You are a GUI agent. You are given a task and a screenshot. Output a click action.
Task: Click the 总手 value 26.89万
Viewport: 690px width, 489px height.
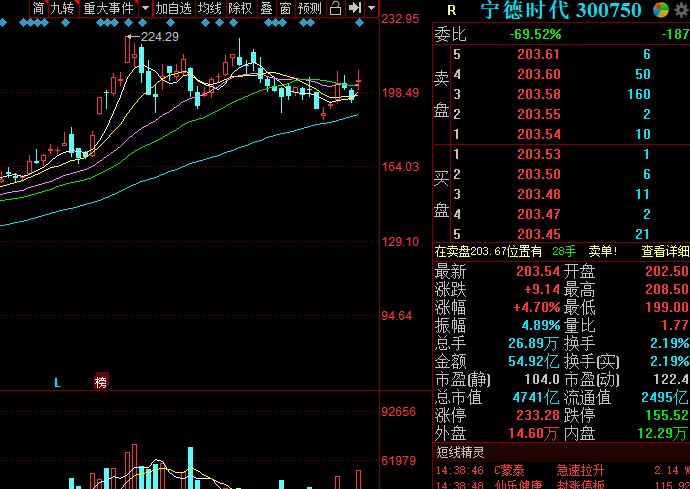(534, 343)
